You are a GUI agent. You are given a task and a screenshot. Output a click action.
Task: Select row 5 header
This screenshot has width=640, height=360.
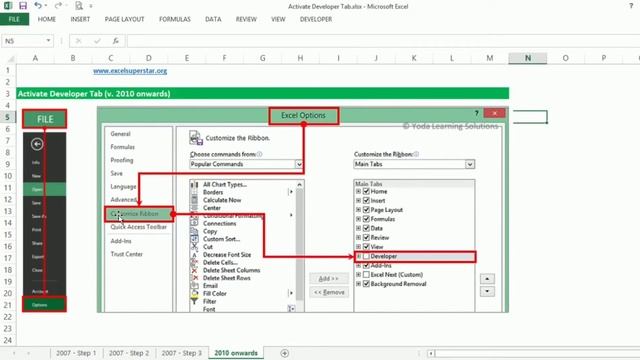point(8,117)
